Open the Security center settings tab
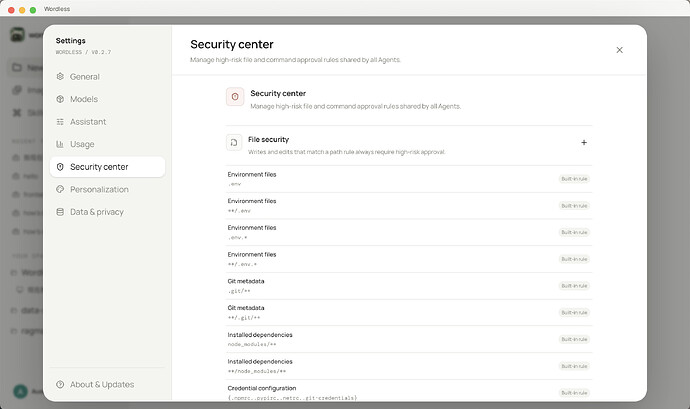Viewport: 690px width, 409px height. [107, 167]
